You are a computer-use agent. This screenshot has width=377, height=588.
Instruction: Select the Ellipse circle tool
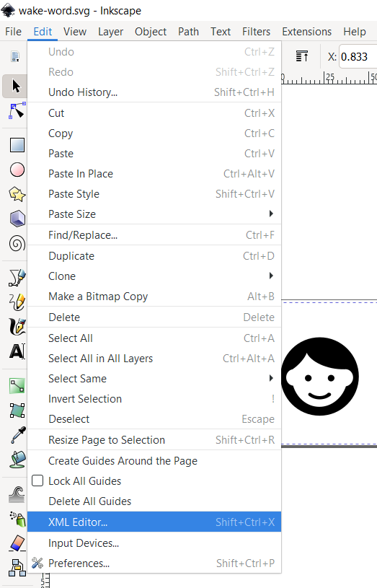tap(17, 170)
